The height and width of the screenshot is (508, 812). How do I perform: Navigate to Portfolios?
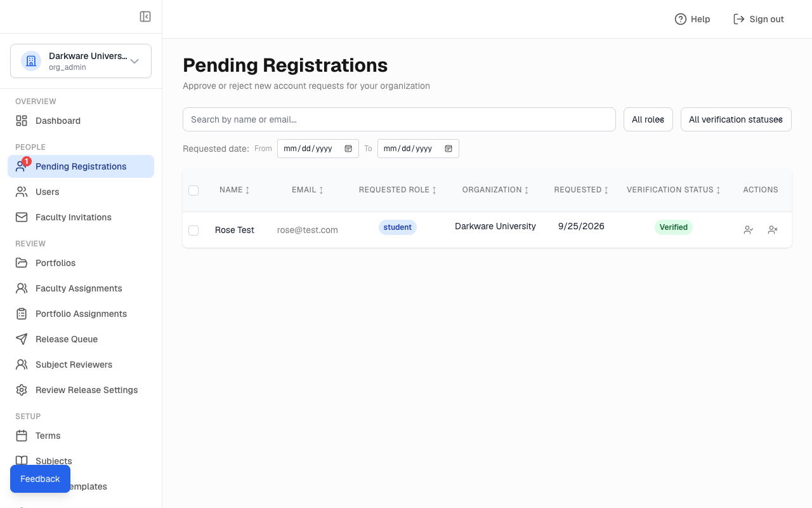coord(81,263)
